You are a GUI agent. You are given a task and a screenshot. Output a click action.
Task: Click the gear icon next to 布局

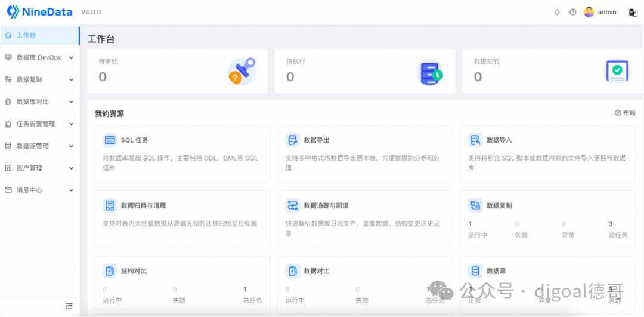(x=617, y=113)
